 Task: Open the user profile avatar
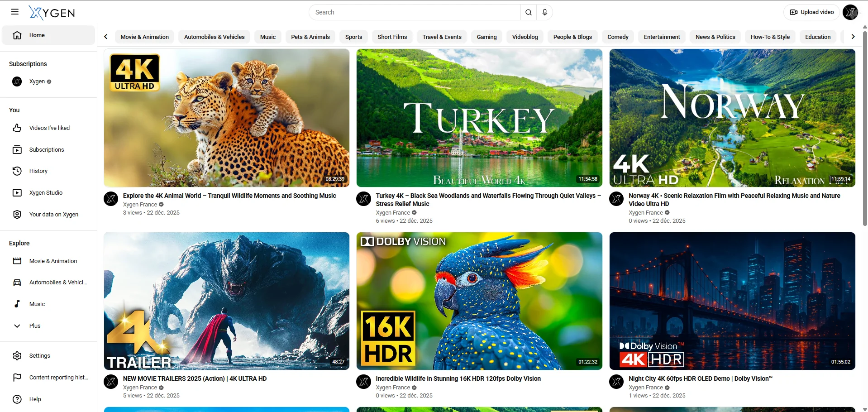coord(850,12)
